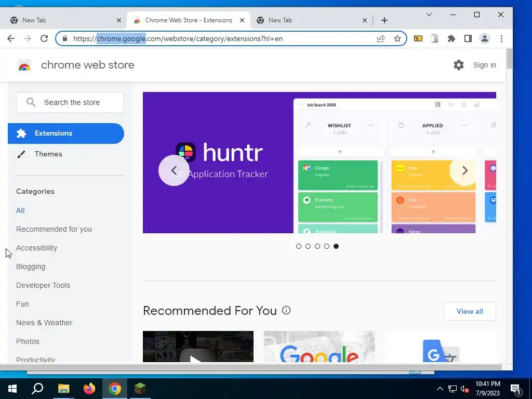Show Recommended For You info icon
This screenshot has height=399, width=532.
point(286,311)
